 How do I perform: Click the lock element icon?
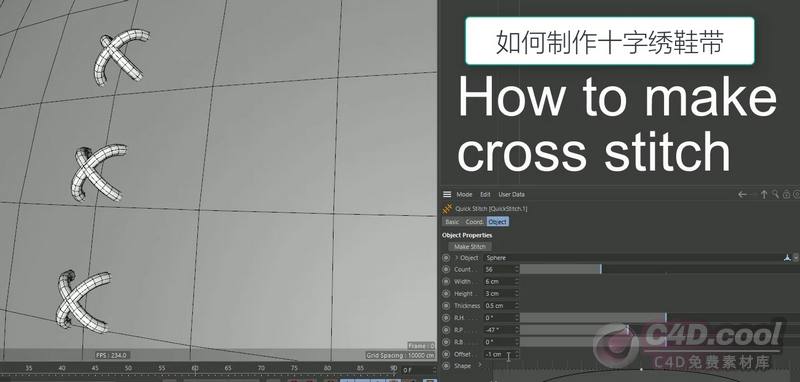786,194
